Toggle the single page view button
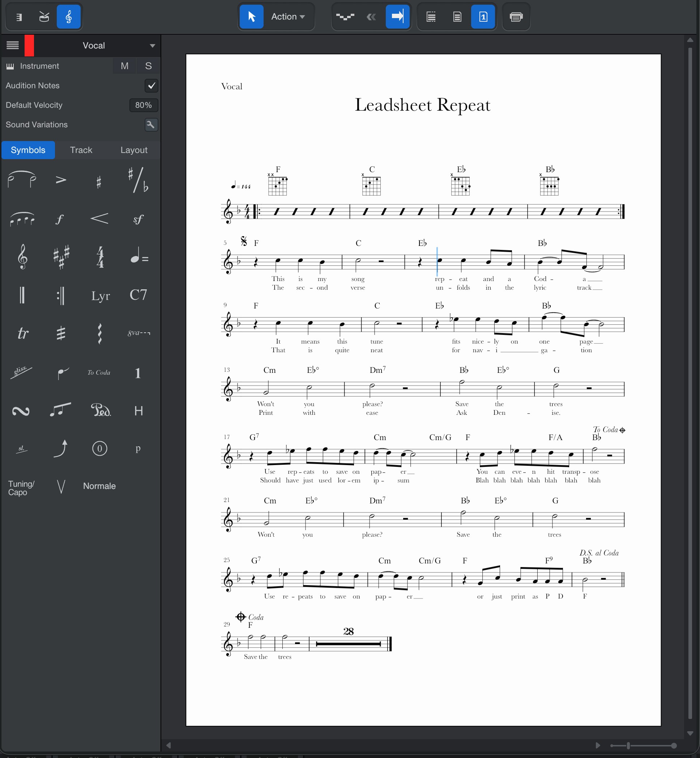The image size is (700, 758). point(483,17)
